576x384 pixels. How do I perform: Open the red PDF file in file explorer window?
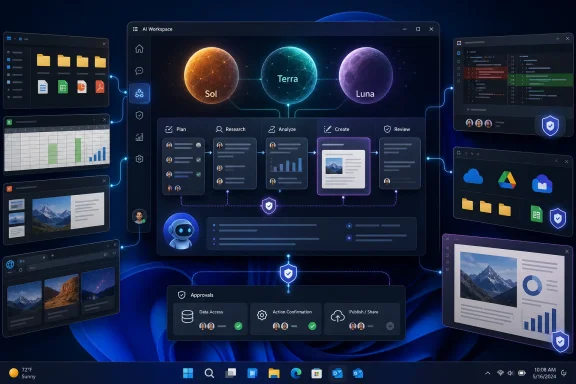pos(100,87)
